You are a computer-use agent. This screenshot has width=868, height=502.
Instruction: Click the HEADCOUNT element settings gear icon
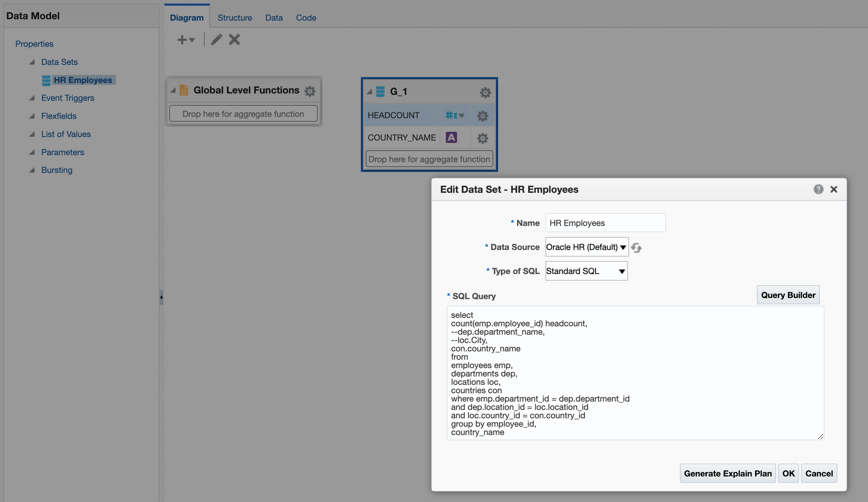482,114
